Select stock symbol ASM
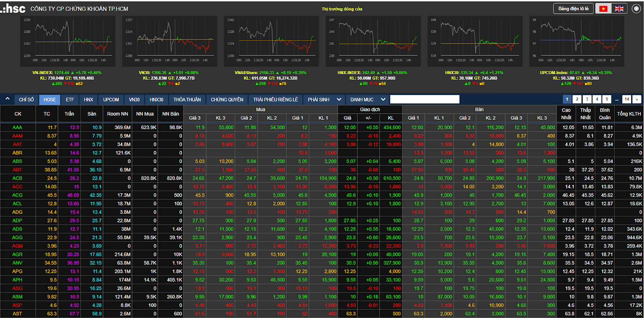 (x=17, y=297)
